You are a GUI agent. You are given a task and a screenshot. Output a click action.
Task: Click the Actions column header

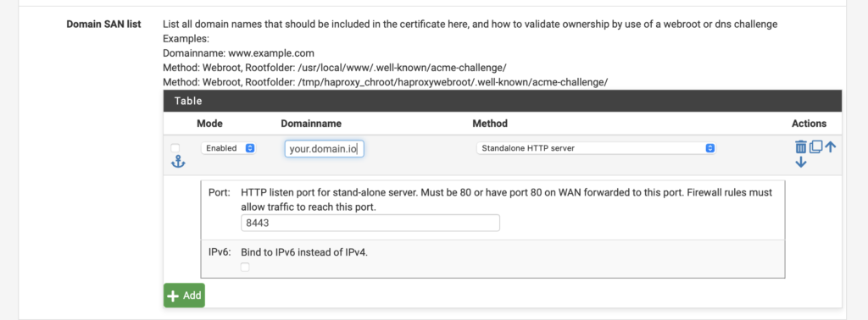pos(809,124)
